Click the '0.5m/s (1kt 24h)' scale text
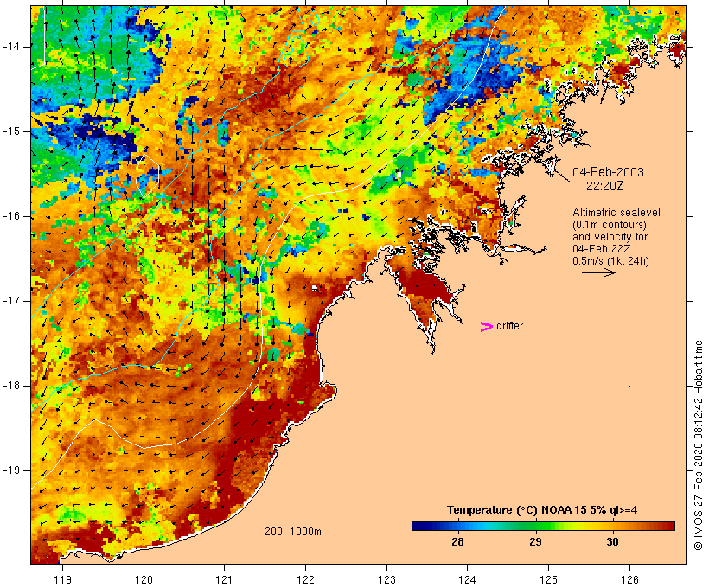 (610, 261)
